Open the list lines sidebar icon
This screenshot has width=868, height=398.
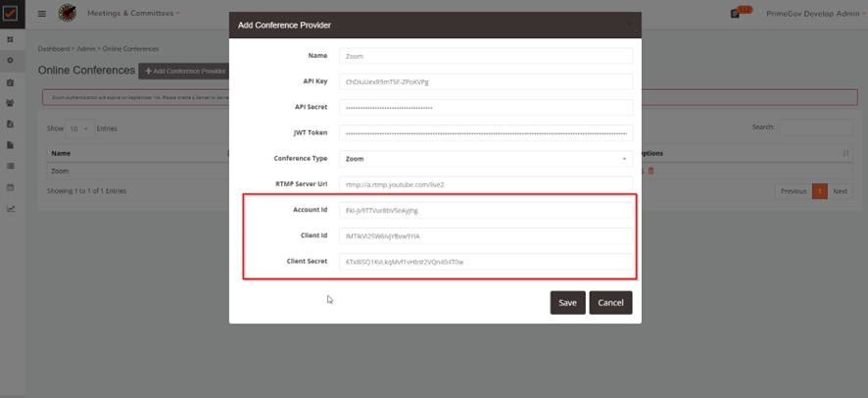coord(10,166)
